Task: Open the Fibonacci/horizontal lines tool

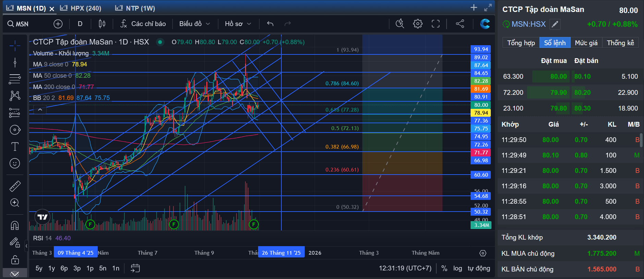Action: (x=15, y=79)
